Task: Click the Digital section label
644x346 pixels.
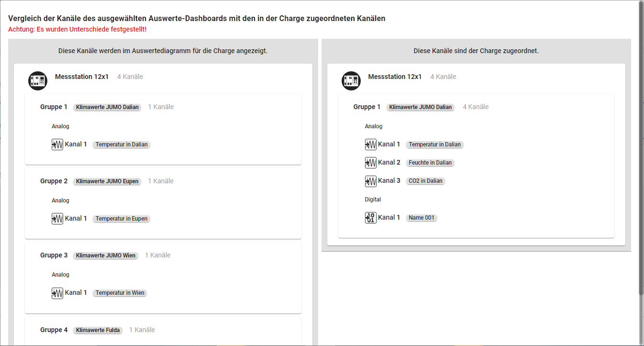Action: click(373, 200)
